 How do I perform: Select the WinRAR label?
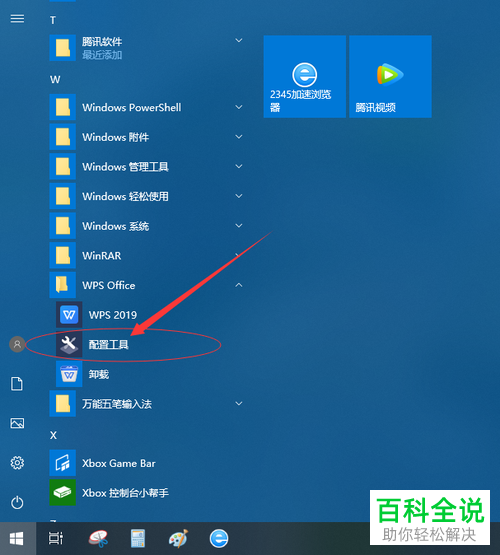click(x=102, y=256)
